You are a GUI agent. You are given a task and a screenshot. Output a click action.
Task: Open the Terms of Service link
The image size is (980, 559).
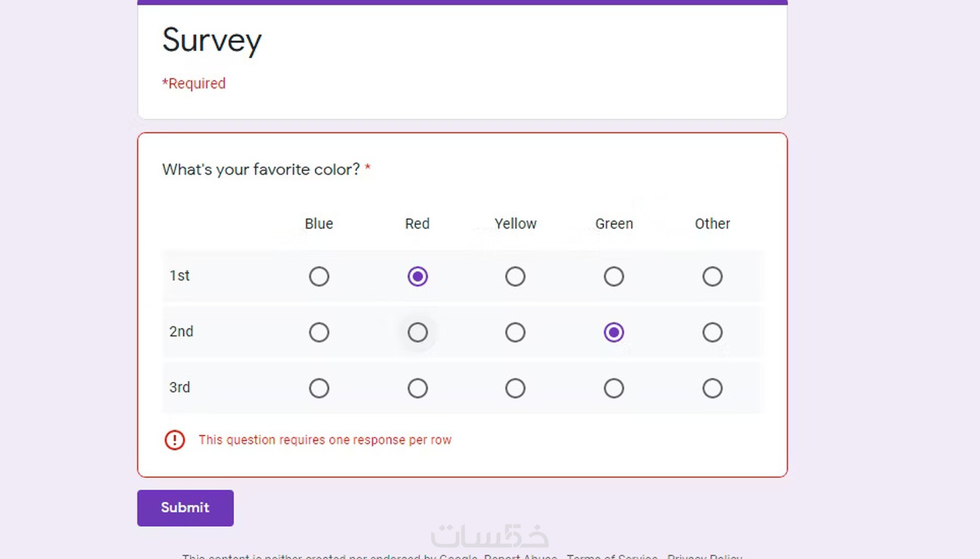coord(612,556)
